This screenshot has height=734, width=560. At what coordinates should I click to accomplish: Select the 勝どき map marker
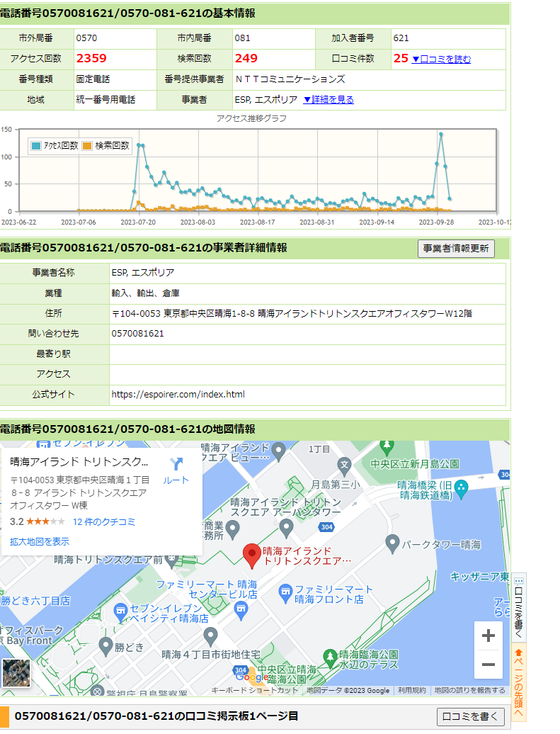[x=105, y=646]
